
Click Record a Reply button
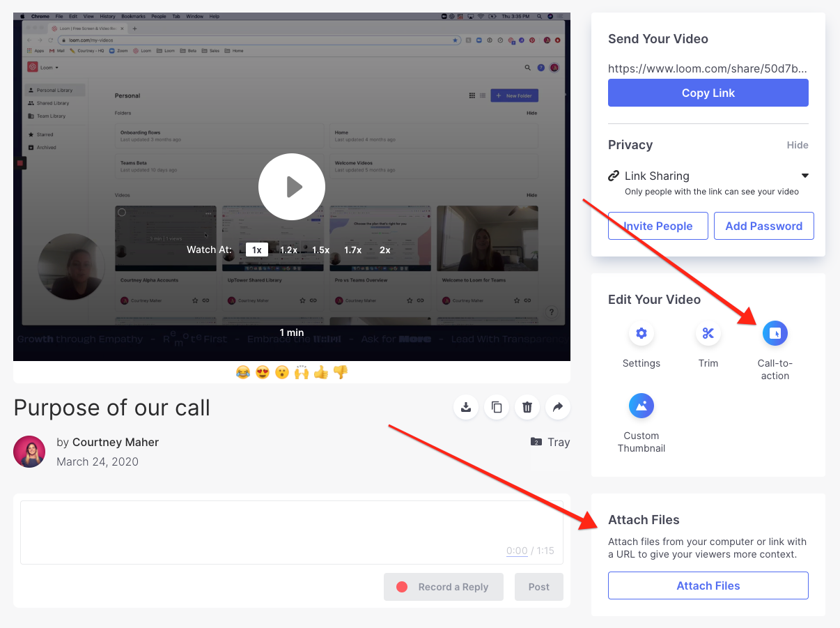pyautogui.click(x=444, y=587)
